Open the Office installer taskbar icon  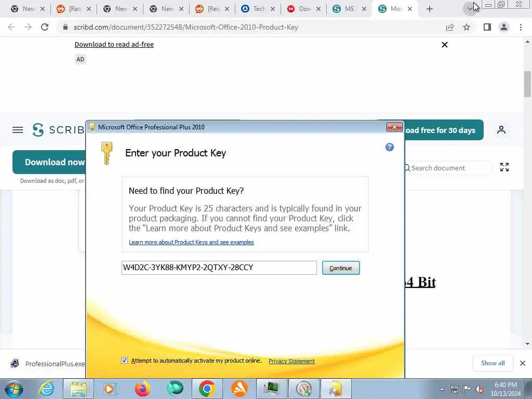click(336, 389)
